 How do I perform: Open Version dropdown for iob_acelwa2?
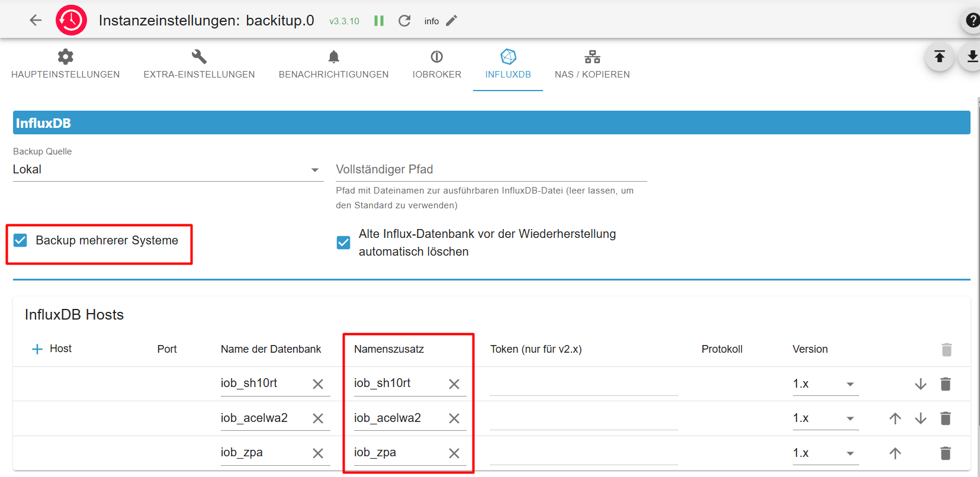point(825,418)
